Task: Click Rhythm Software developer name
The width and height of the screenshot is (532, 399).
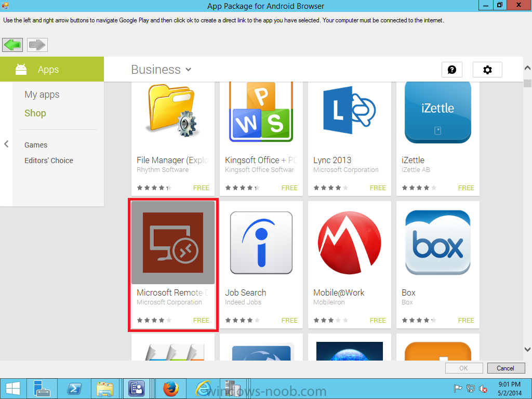Action: (163, 170)
